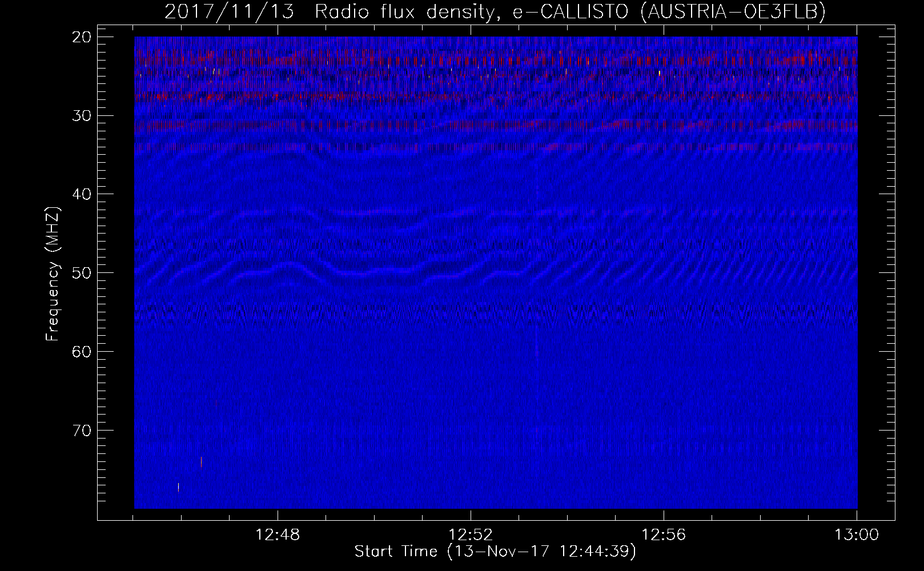Click the plot title '2017/11/13 Radio flux density'
924x571 pixels.
click(x=495, y=12)
